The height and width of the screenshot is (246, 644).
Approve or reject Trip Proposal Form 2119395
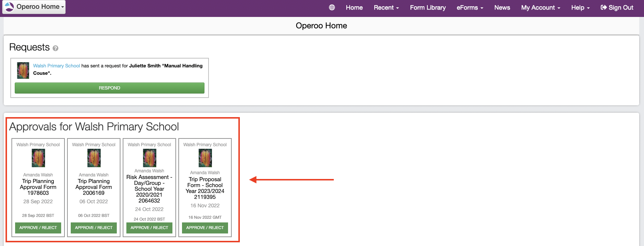pos(205,228)
